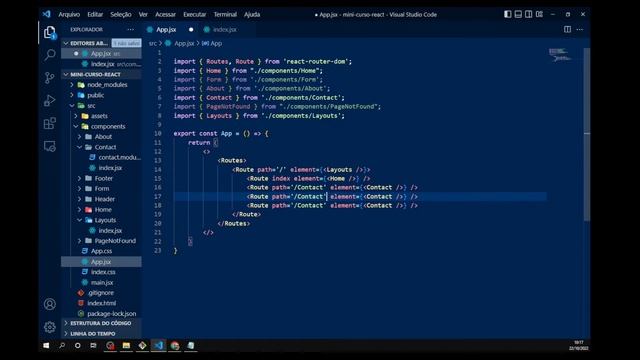This screenshot has width=640, height=360.
Task: Open the Accounts menu icon
Action: coord(50,304)
